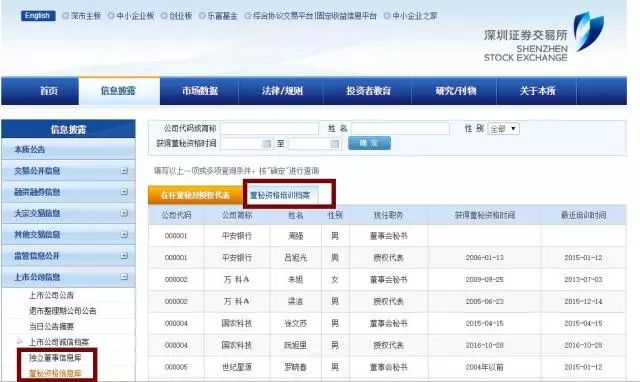Click name 梁洁 in table

coord(296,302)
